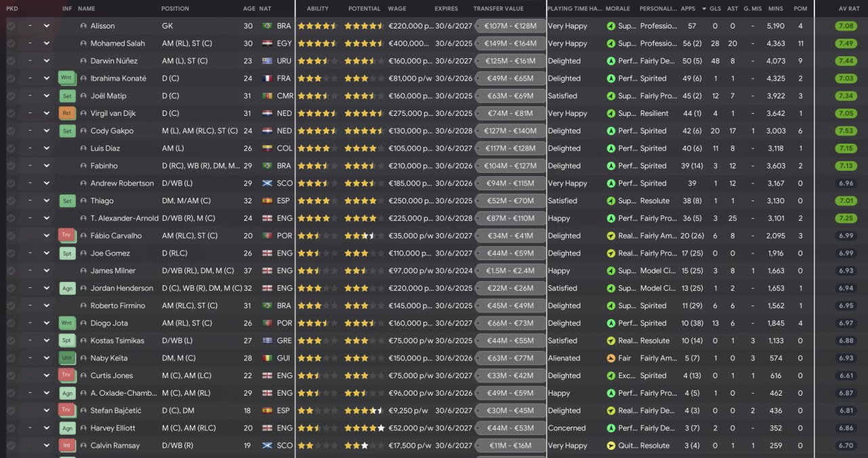The image size is (868, 458).
Task: Click Fábio Carvalho's red Trv status icon
Action: (66, 236)
